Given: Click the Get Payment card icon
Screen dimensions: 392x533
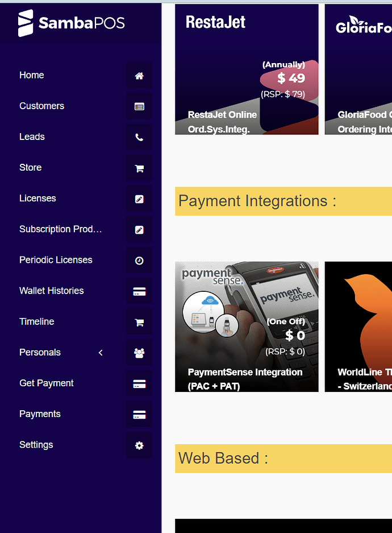Looking at the screenshot, I should pyautogui.click(x=139, y=384).
